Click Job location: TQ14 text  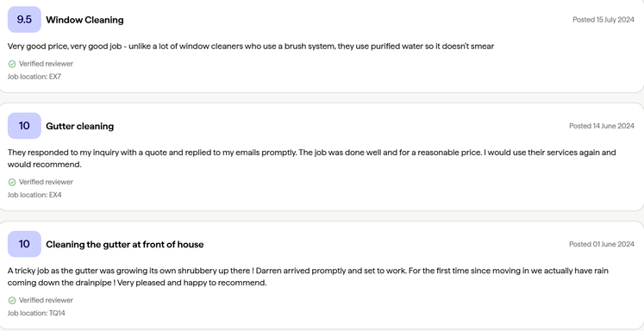pos(36,313)
